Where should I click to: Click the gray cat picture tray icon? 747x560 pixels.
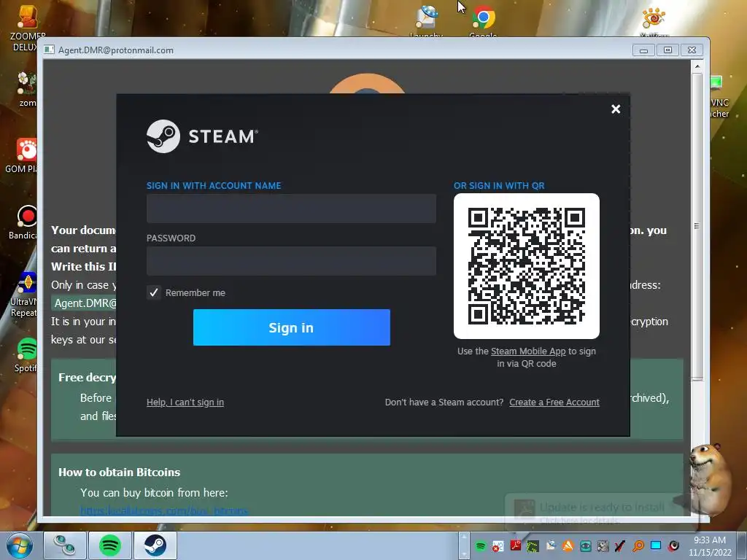coord(603,546)
